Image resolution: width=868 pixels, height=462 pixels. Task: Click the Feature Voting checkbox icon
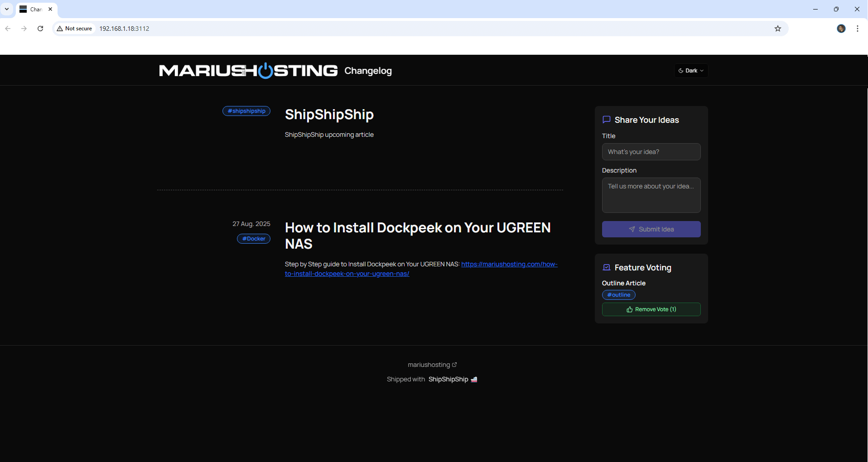pos(607,267)
